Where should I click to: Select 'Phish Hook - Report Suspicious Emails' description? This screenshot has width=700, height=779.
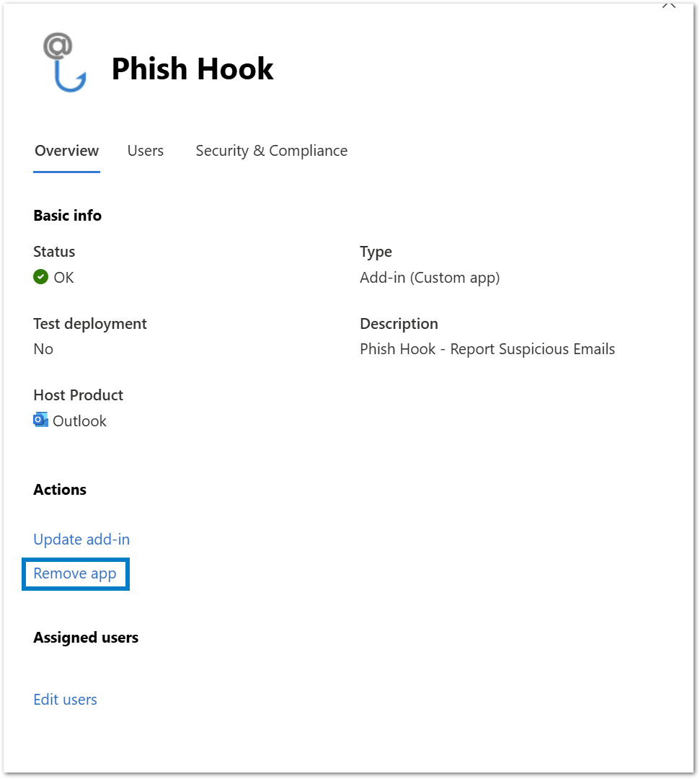[x=487, y=349]
